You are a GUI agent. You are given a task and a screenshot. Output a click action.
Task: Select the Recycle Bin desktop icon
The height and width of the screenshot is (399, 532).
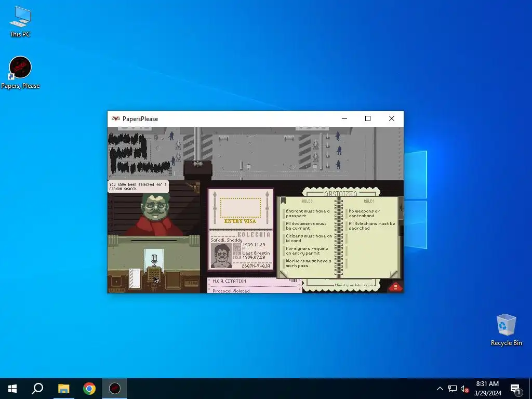point(506,330)
